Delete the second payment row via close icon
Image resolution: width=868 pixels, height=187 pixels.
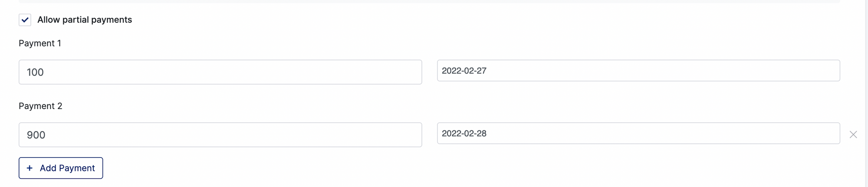853,135
